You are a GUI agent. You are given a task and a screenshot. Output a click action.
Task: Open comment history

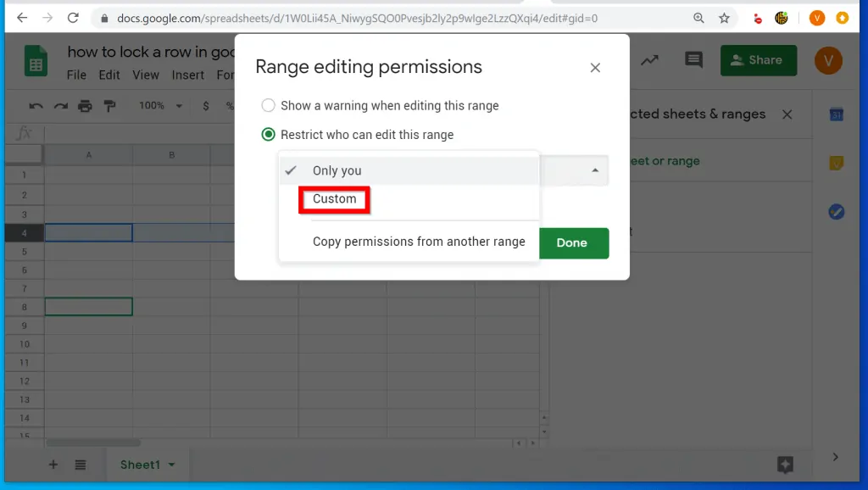(693, 60)
